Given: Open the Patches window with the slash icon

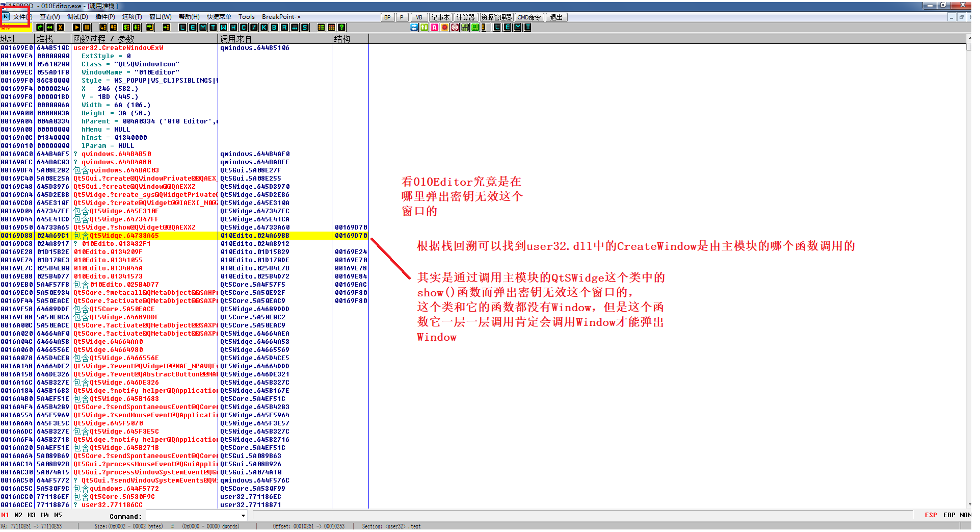Looking at the screenshot, I should point(254,28).
